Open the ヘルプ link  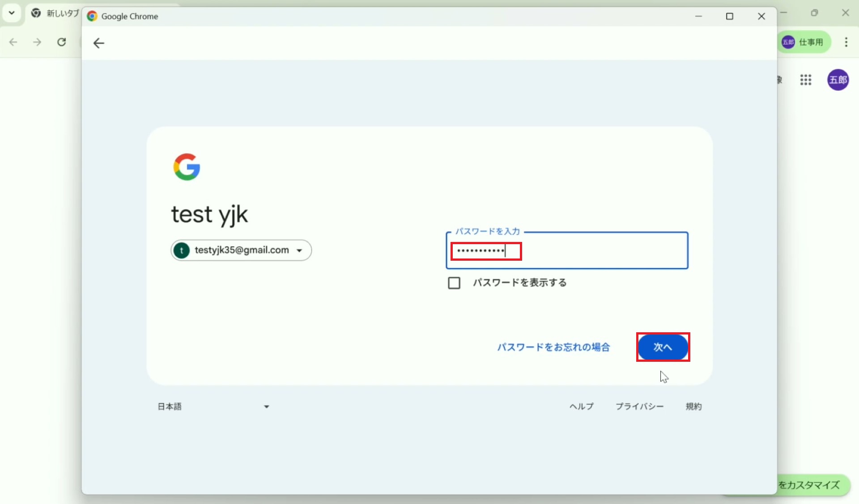(581, 407)
